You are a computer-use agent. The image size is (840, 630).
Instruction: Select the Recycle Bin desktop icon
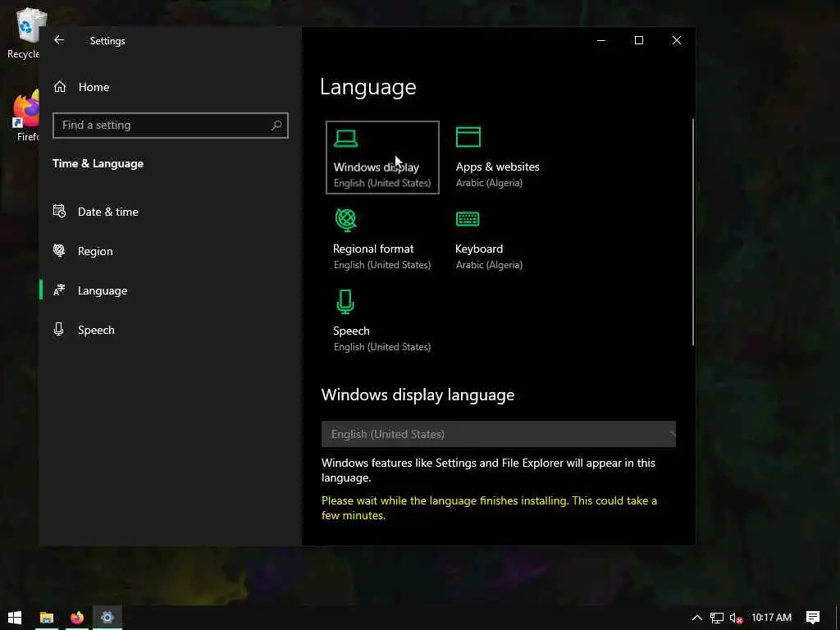pos(24,33)
